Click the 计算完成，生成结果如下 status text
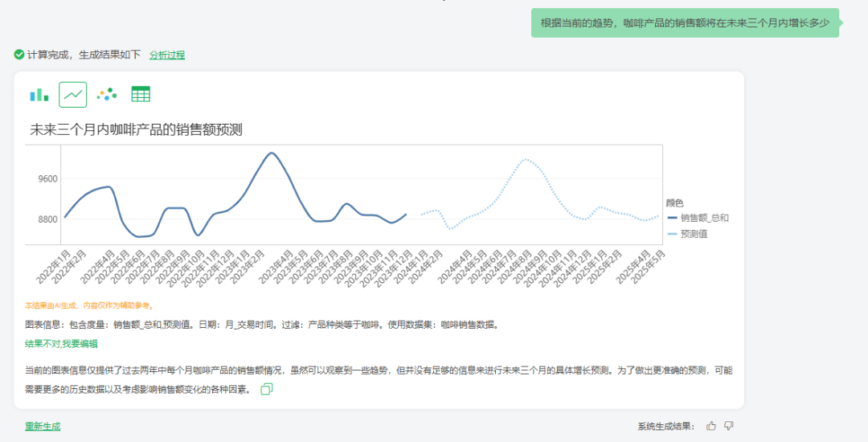 84,55
